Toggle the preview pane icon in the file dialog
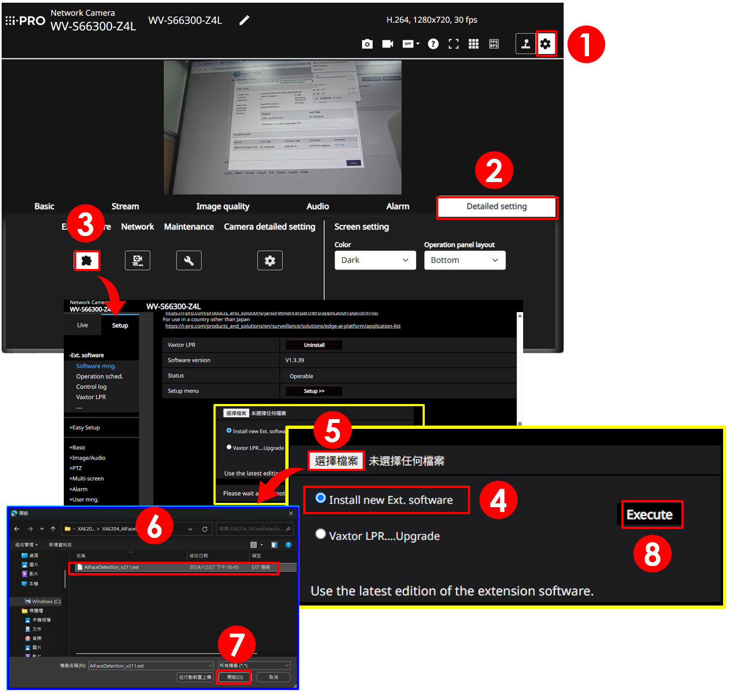Screen dimensions: 749x700 click(x=274, y=545)
